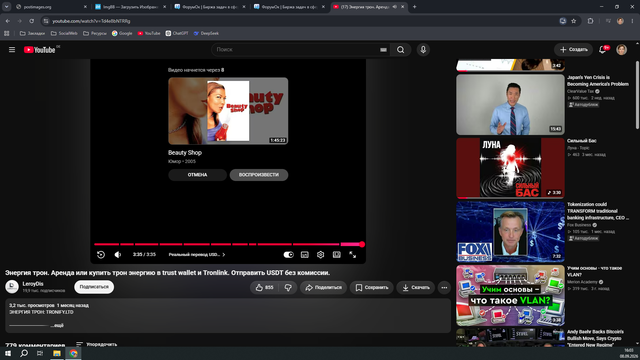Viewport: 640px width, 360px height.
Task: Replay the video with the replay icon
Action: click(x=101, y=255)
